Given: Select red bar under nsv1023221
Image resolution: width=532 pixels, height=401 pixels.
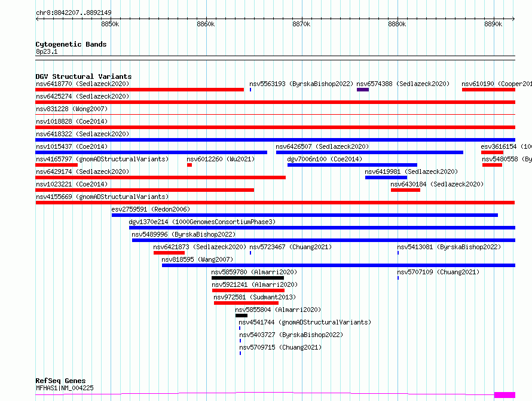Looking at the screenshot, I should (x=145, y=190).
